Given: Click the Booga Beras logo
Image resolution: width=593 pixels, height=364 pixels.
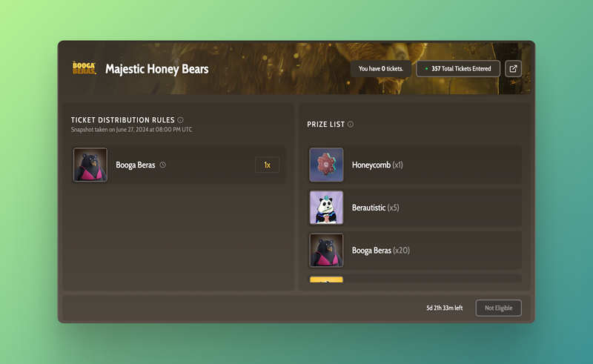Looking at the screenshot, I should click(x=84, y=68).
